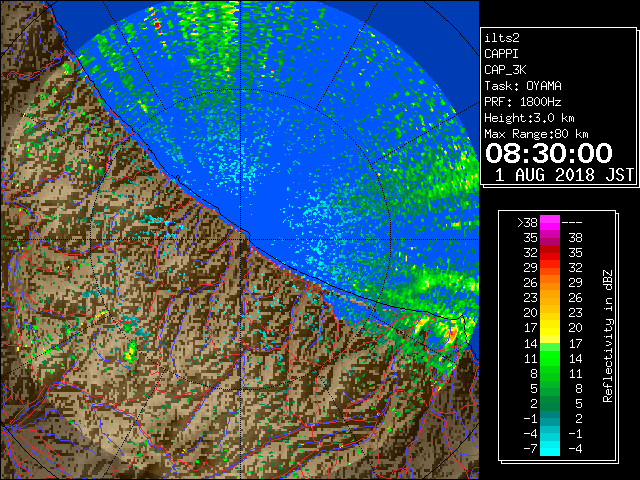Click the red-orange echo on southeast coast
640x480 pixels.
pos(453,333)
